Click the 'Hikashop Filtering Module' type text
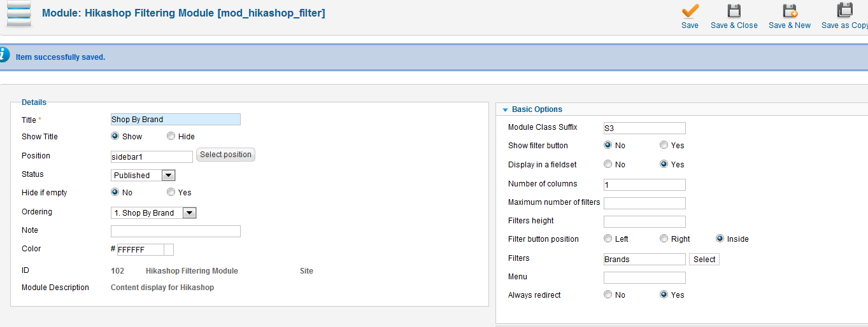This screenshot has width=868, height=327. [x=192, y=270]
